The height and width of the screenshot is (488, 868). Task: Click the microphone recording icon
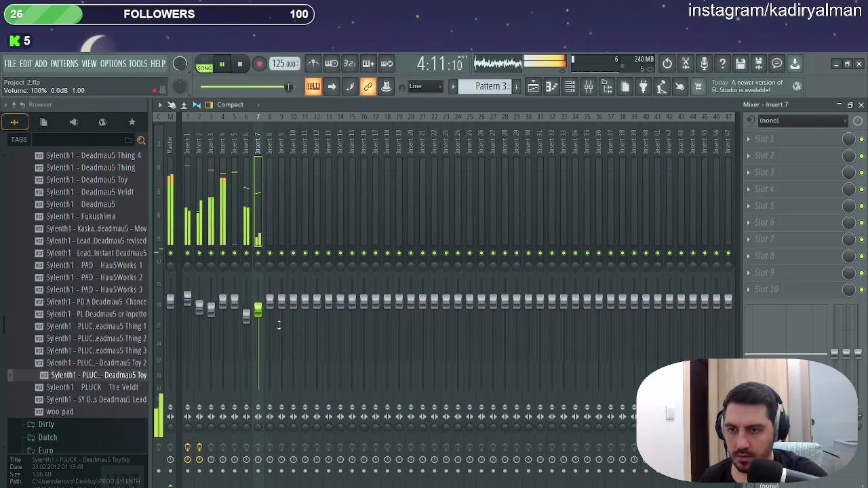click(x=704, y=64)
